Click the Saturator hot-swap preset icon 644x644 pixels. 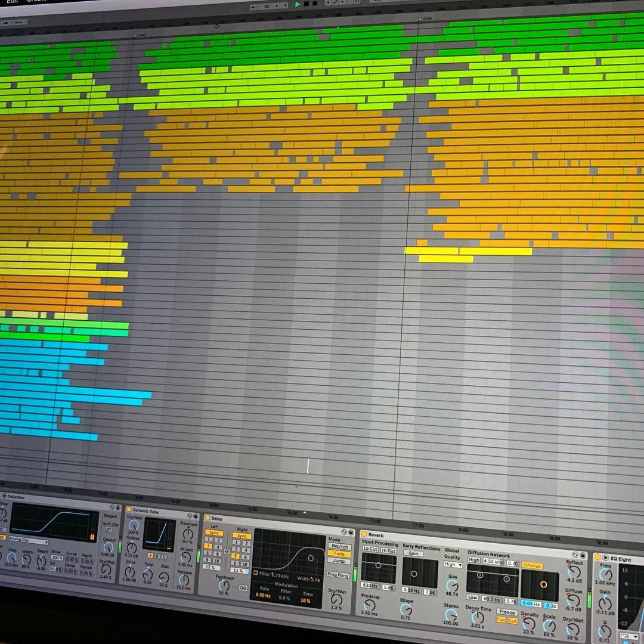click(112, 507)
